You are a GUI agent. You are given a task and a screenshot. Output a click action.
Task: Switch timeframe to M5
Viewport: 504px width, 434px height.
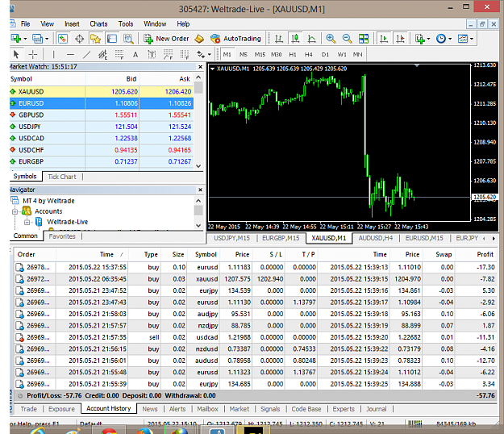(244, 55)
